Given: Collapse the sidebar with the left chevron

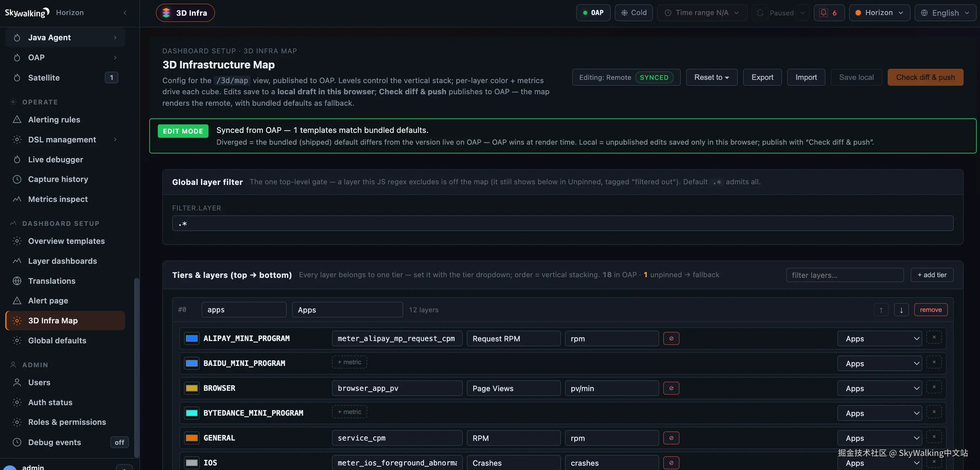Looking at the screenshot, I should point(125,13).
